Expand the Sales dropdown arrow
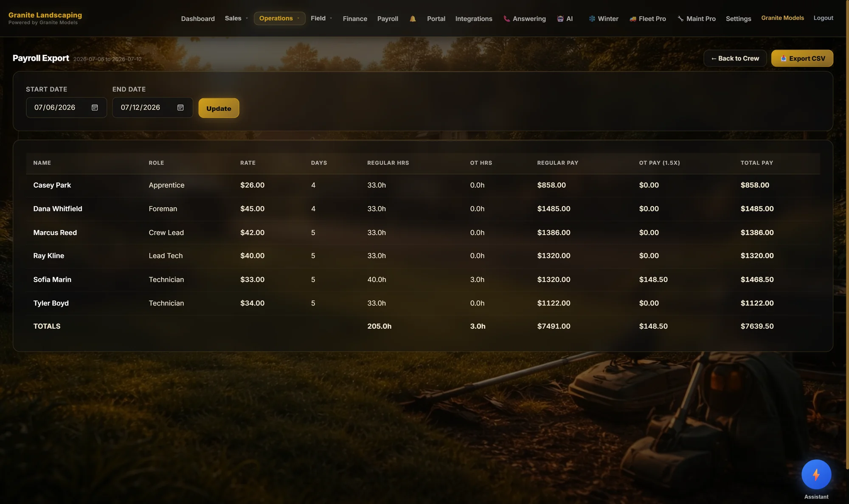 pyautogui.click(x=247, y=18)
